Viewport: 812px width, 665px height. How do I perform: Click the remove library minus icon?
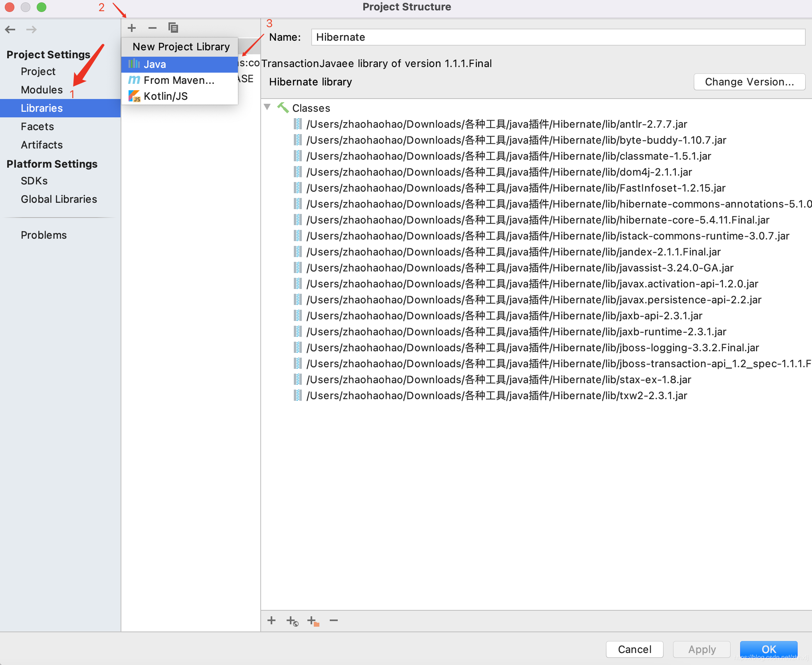pos(152,28)
